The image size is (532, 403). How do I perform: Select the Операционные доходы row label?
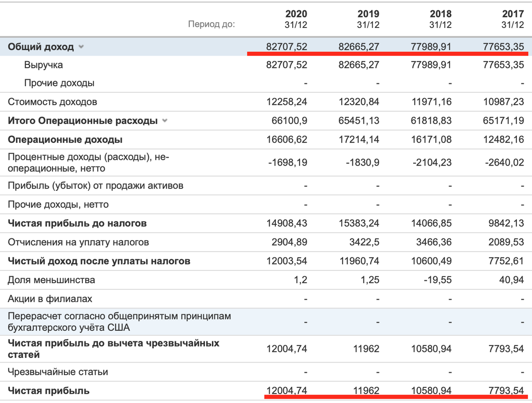pyautogui.click(x=65, y=139)
